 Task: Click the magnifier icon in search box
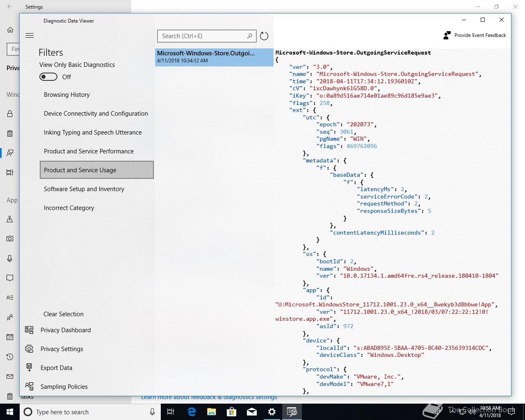250,36
